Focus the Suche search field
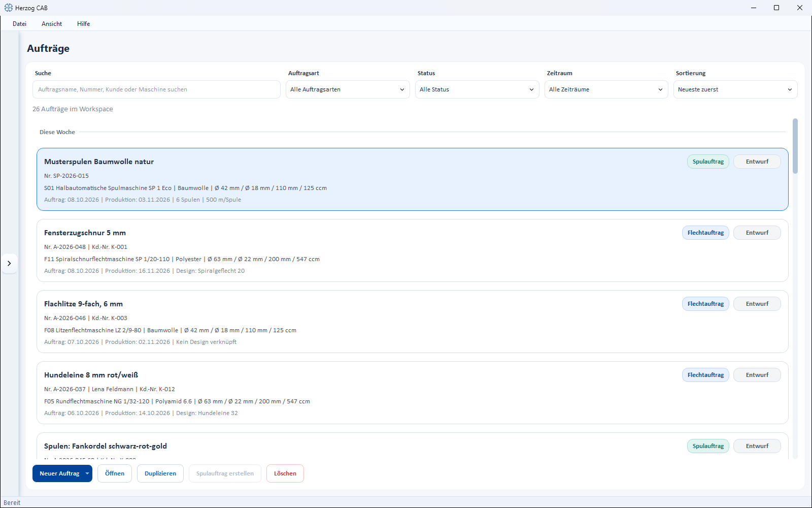Image resolution: width=812 pixels, height=508 pixels. (156, 89)
